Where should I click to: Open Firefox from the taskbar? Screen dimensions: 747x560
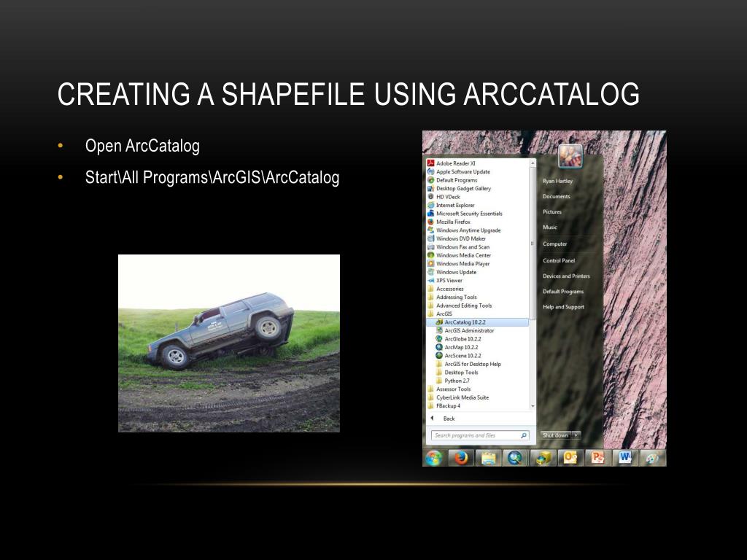pos(461,458)
